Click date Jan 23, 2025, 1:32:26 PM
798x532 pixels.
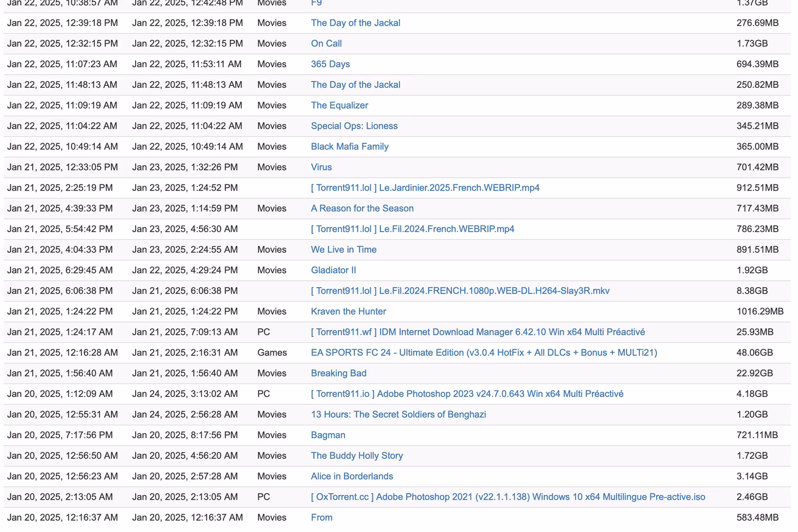coord(185,167)
